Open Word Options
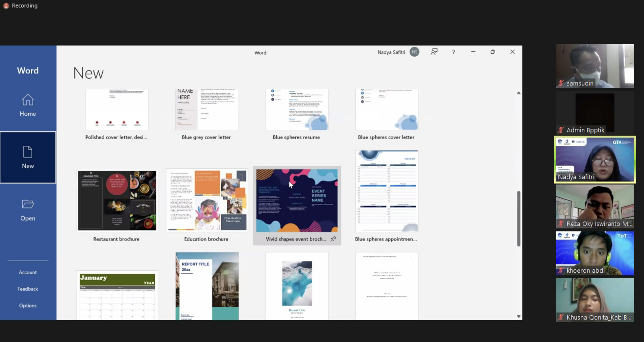Viewport: 644px width, 342px height. tap(28, 306)
